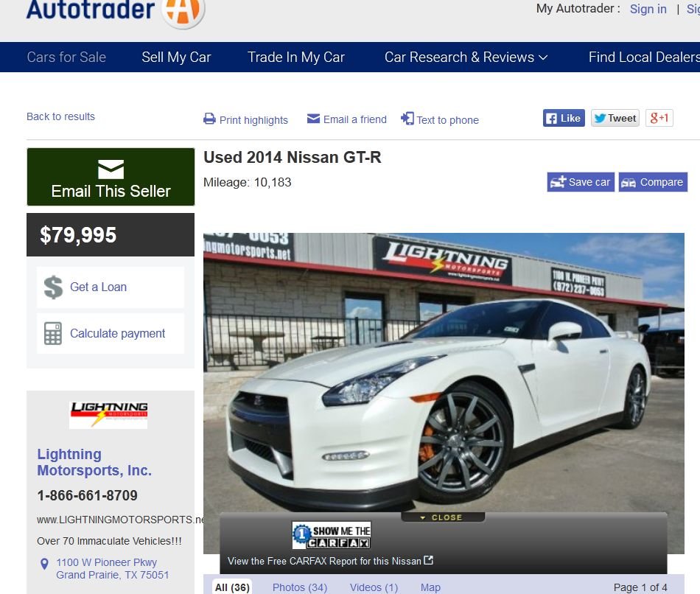
Task: Click Text to phone link
Action: point(448,120)
